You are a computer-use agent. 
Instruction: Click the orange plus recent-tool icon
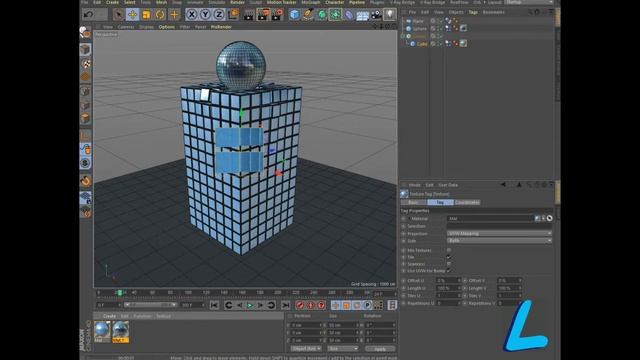174,15
